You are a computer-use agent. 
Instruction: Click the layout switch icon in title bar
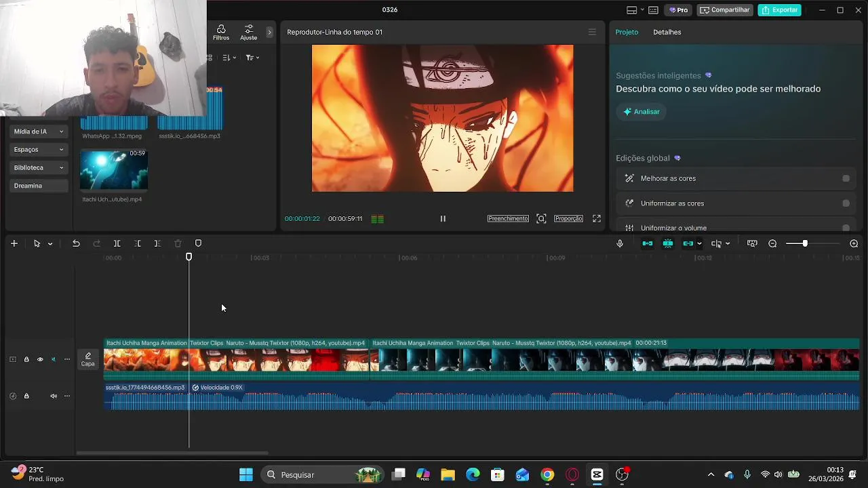[x=631, y=10]
